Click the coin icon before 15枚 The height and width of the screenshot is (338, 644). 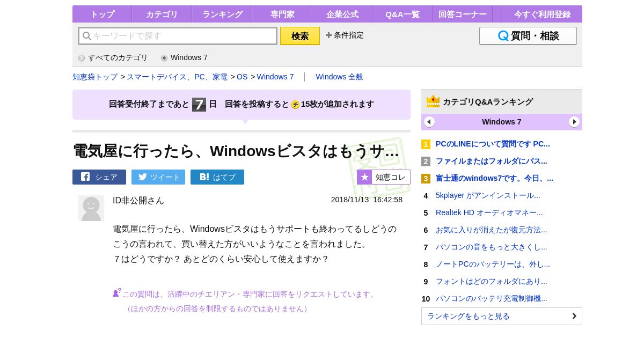[x=295, y=105]
